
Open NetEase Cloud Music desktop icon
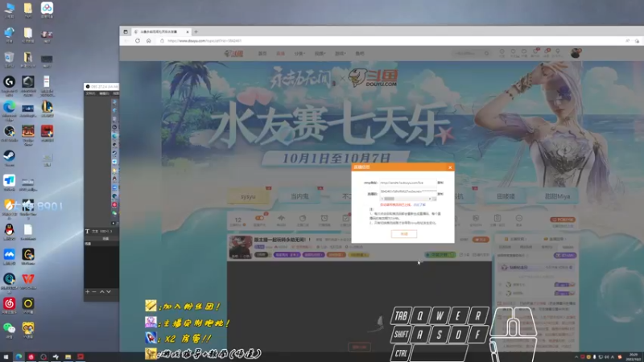point(9,304)
